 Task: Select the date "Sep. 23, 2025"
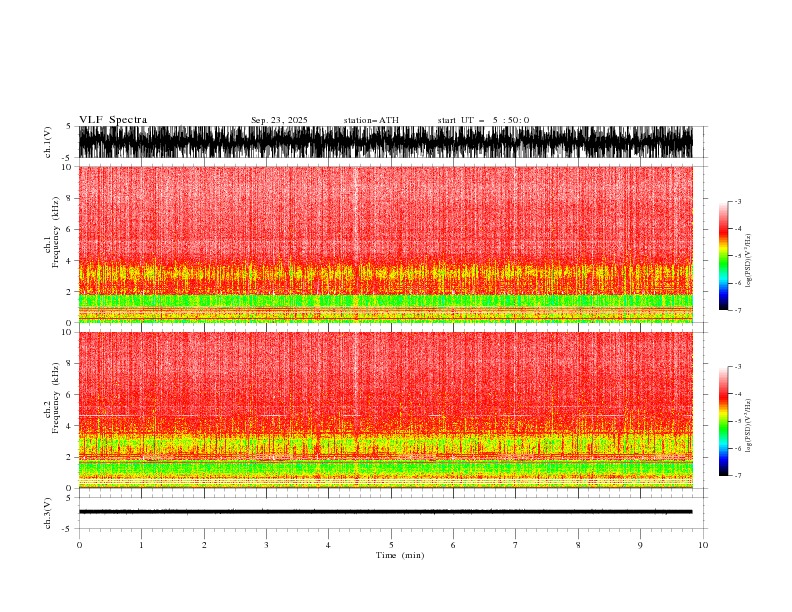coord(279,120)
